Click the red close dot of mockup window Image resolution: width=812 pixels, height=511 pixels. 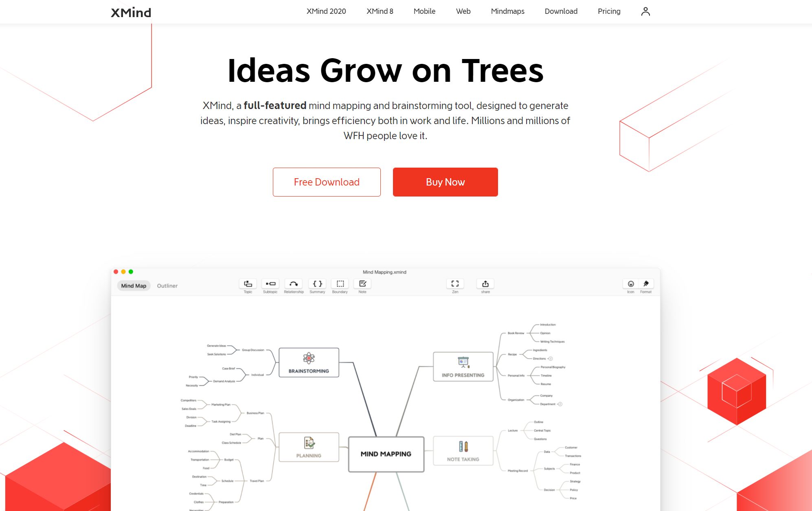click(116, 272)
